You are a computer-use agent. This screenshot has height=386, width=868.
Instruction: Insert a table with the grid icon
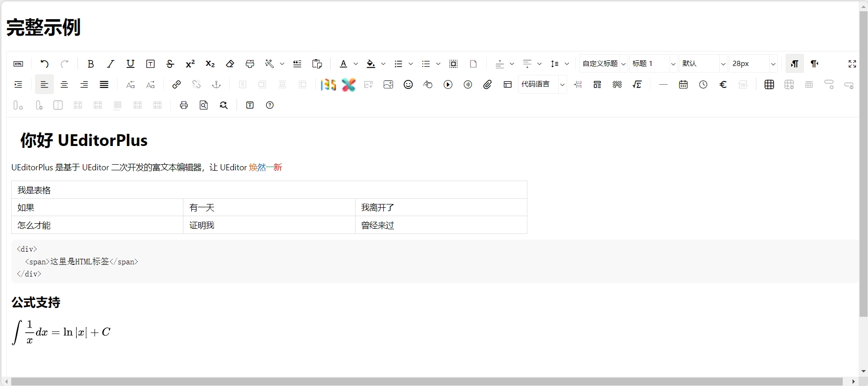[769, 85]
